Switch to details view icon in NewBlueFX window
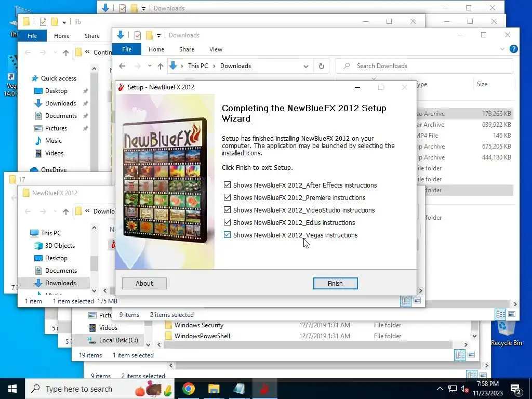 (406, 301)
